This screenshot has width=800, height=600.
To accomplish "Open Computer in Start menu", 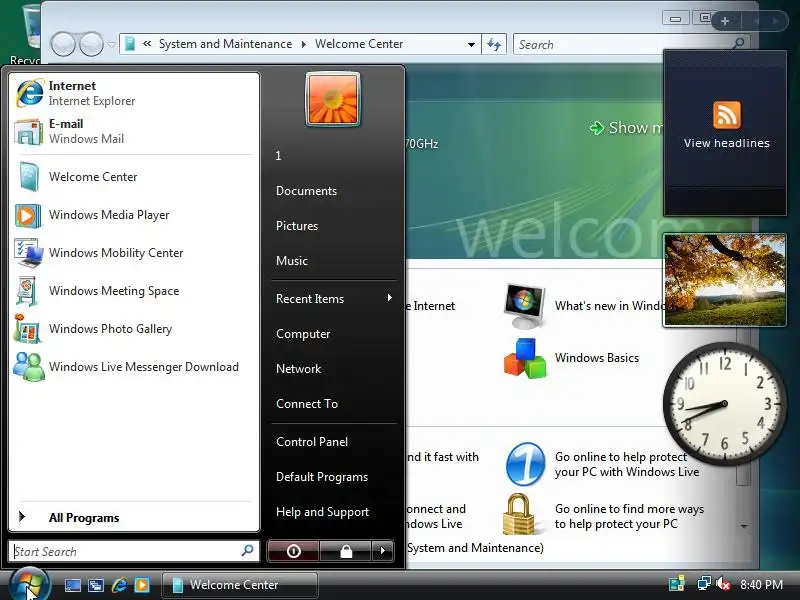I will coord(303,334).
